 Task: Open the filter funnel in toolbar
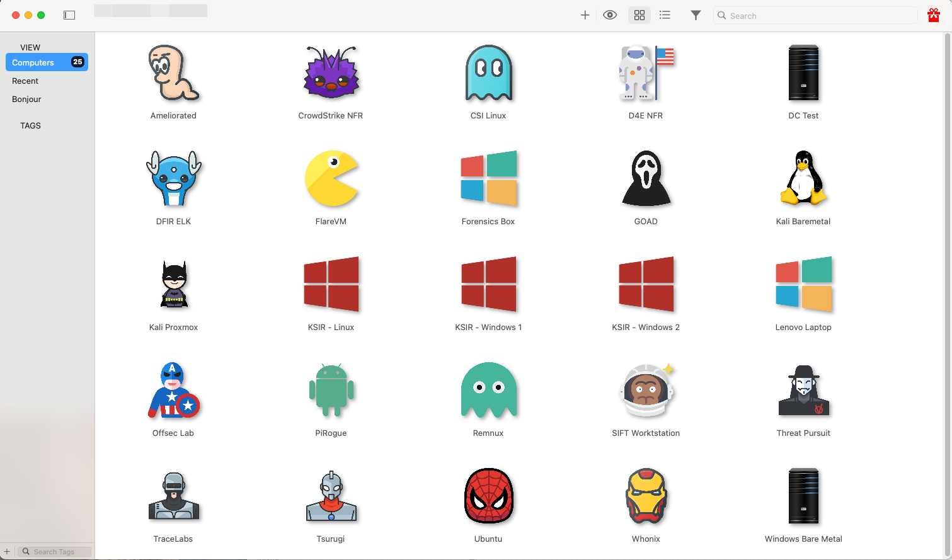tap(696, 15)
